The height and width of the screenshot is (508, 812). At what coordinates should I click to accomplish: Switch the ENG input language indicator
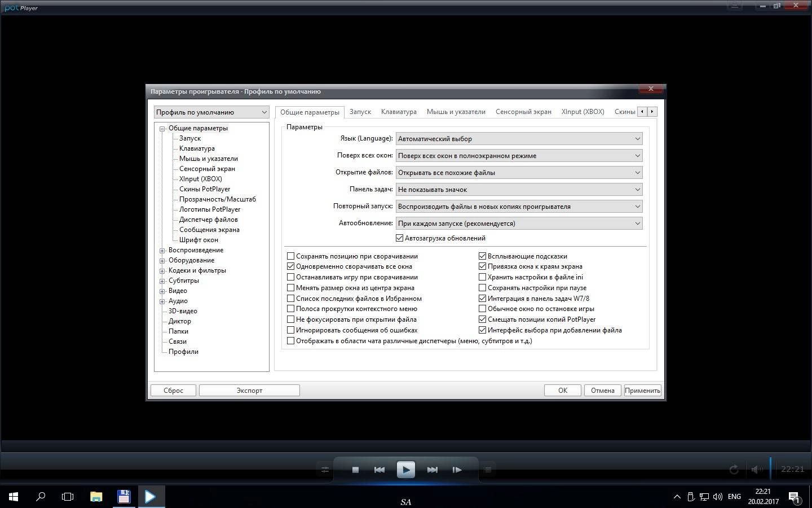(734, 497)
